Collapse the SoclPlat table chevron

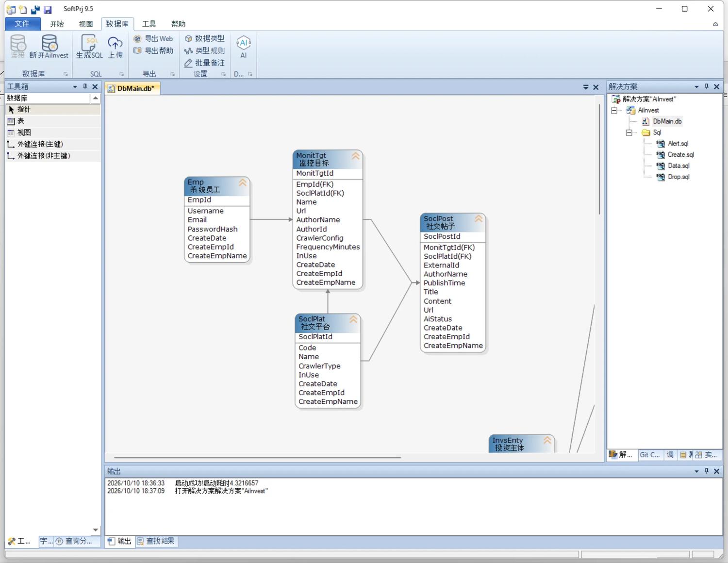coord(353,319)
